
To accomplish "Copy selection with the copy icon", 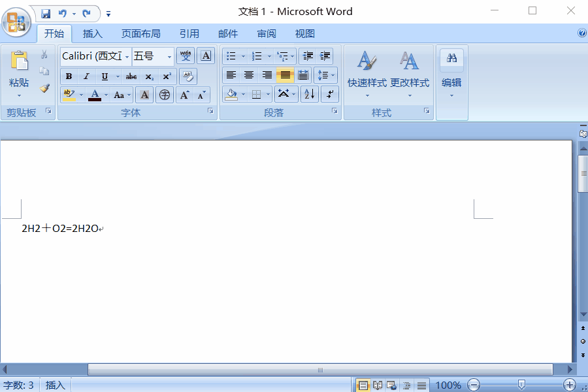I will click(44, 71).
